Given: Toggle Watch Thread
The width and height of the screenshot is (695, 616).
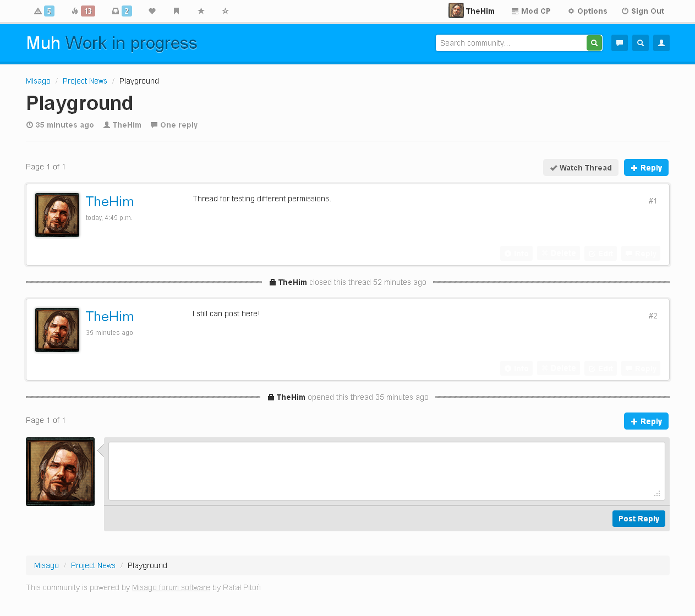Looking at the screenshot, I should pos(581,168).
